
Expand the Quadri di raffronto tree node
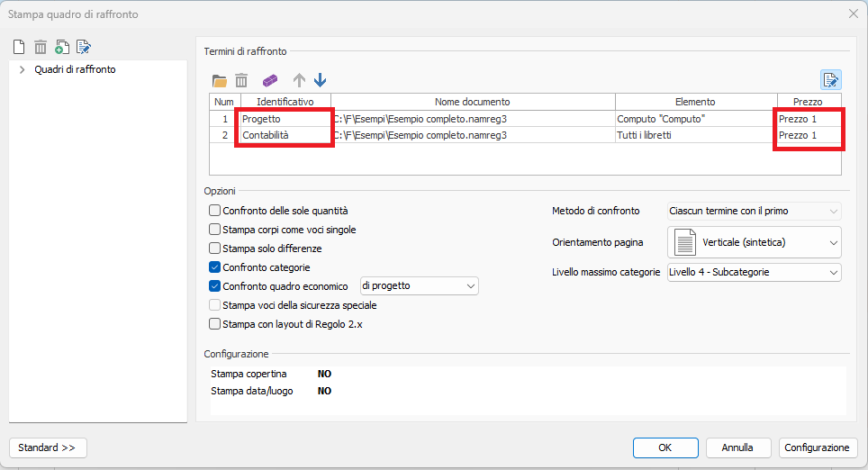click(22, 69)
